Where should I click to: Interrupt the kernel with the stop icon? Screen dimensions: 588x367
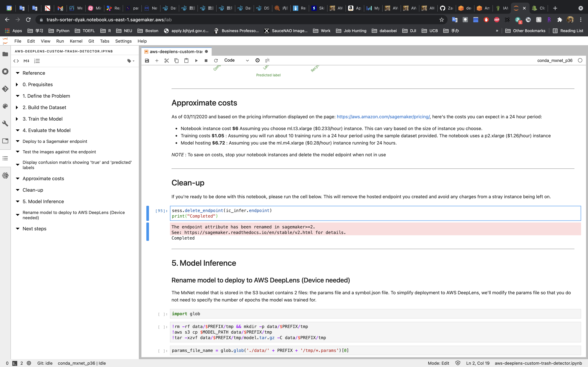(206, 60)
